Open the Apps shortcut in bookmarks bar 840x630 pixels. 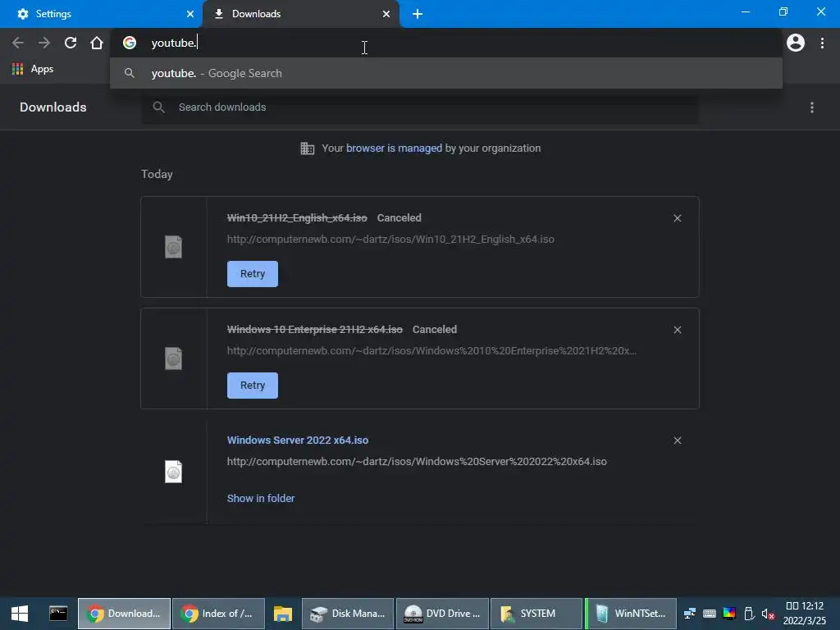pos(33,69)
